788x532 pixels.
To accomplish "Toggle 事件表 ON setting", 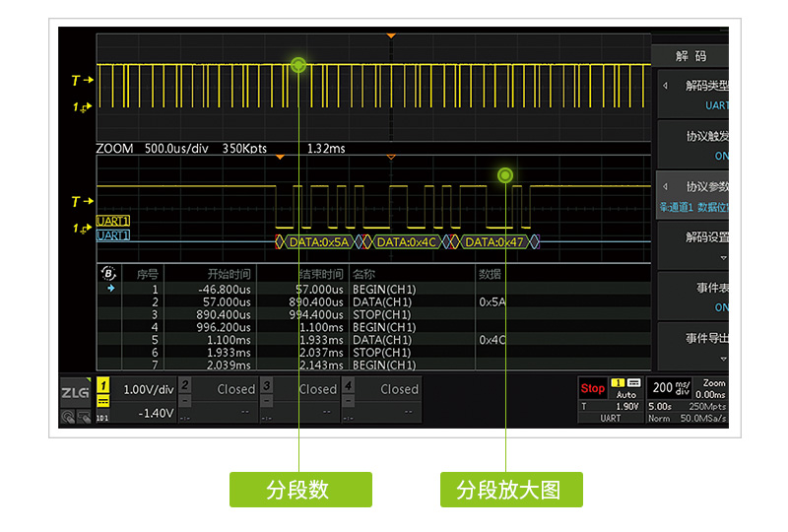I will (693, 297).
